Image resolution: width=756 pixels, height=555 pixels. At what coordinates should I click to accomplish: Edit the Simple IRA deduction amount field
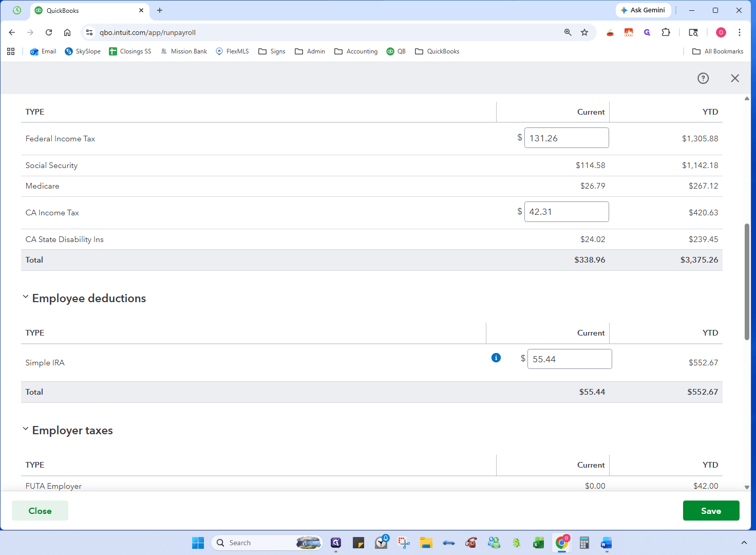pyautogui.click(x=570, y=359)
